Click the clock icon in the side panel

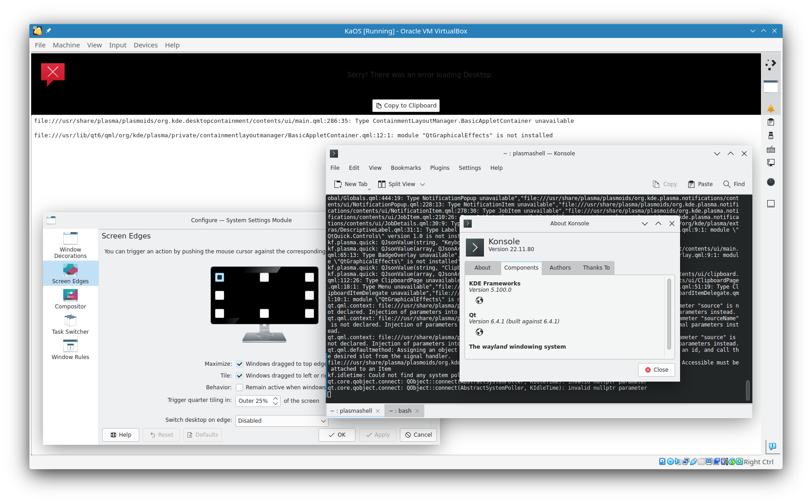point(771,182)
